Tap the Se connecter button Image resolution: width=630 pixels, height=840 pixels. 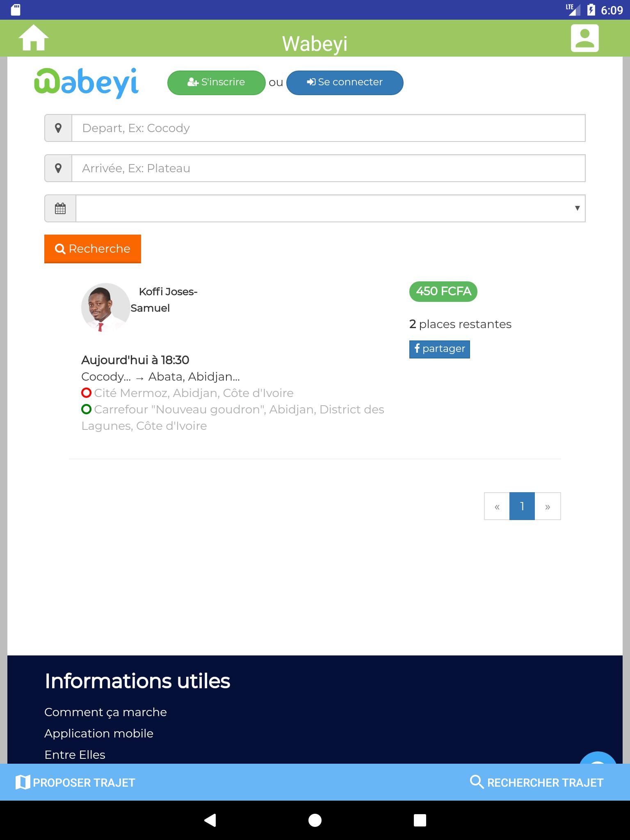point(345,82)
